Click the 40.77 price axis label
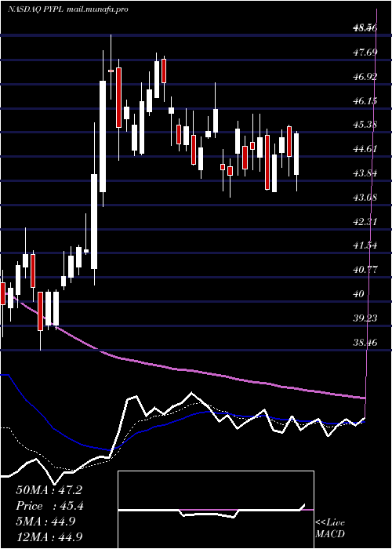 [365, 270]
